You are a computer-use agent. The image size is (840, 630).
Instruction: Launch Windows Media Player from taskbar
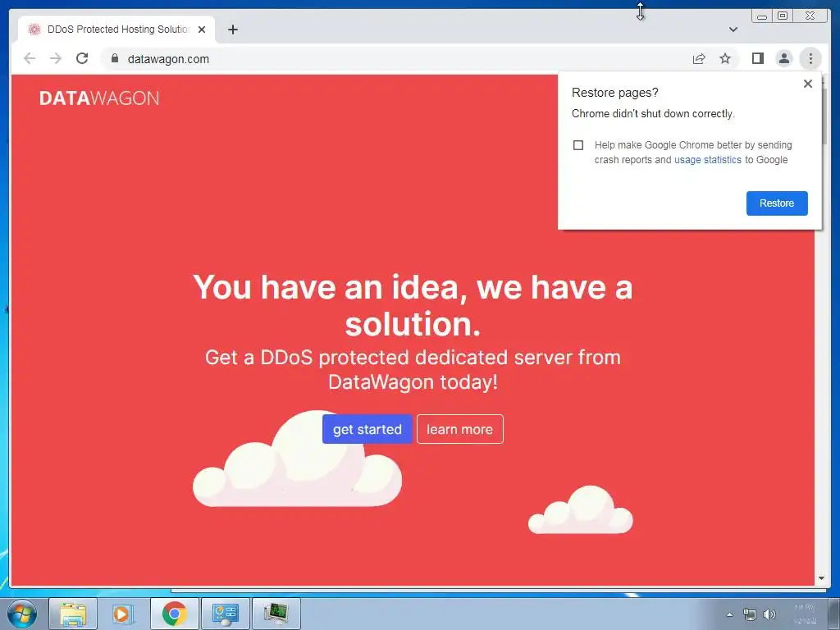(x=123, y=614)
